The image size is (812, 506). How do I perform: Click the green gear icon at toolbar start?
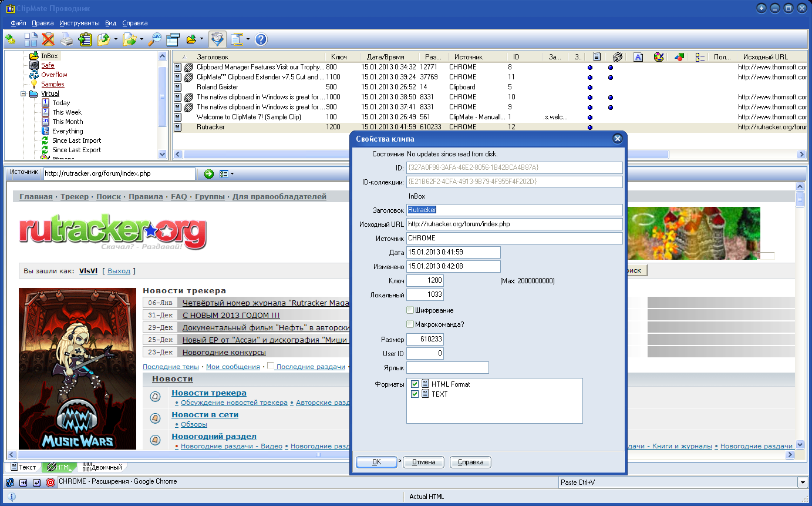pyautogui.click(x=11, y=39)
